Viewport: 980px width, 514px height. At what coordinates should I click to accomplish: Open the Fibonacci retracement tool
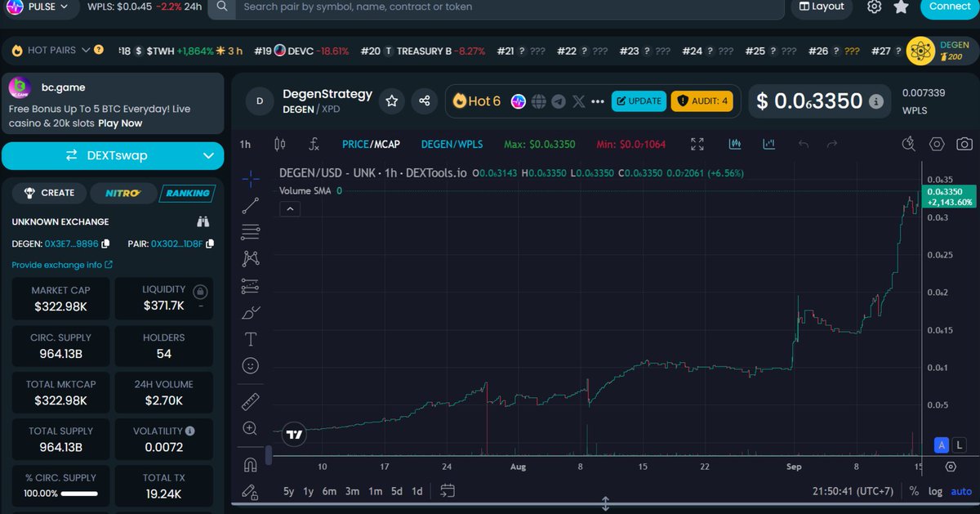coord(251,232)
